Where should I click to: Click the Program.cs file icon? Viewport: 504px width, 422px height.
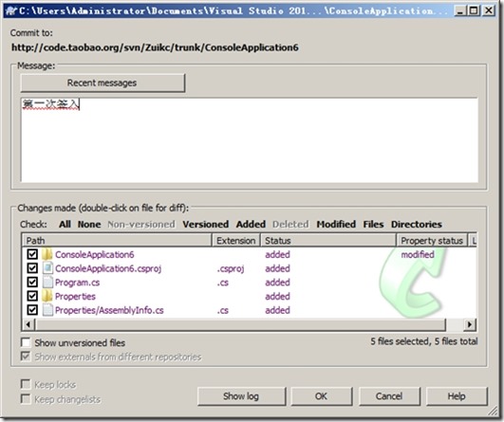47,283
